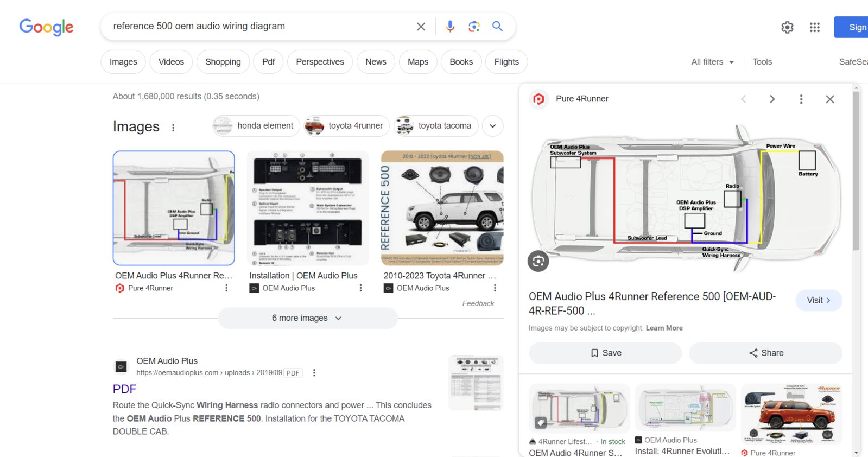Open preview panel more options menu
This screenshot has width=868, height=457.
(x=801, y=99)
